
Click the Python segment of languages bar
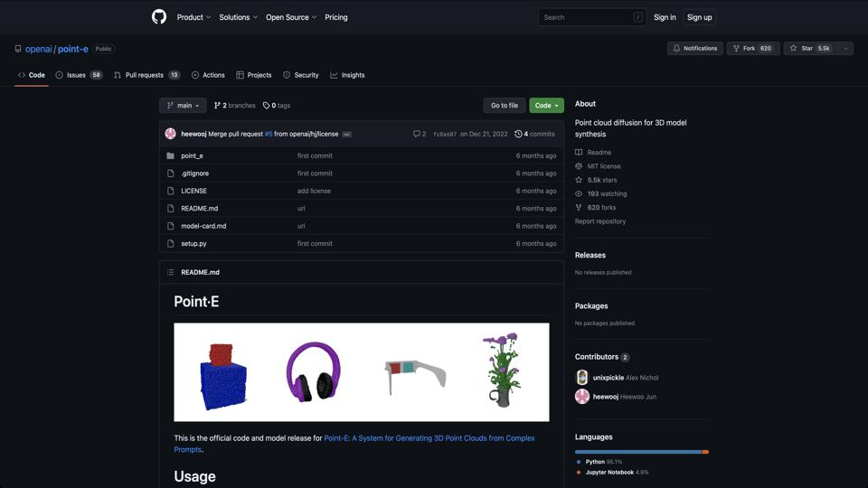(637, 452)
